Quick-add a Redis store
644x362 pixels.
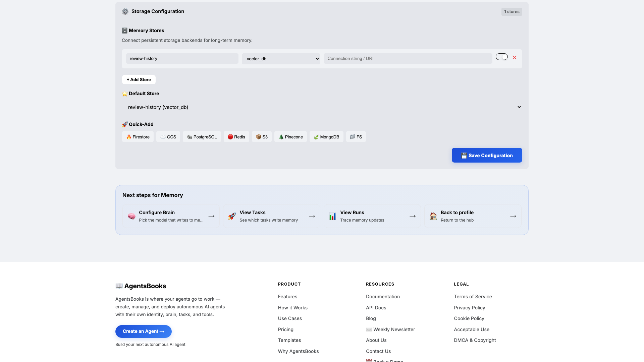[x=236, y=137]
